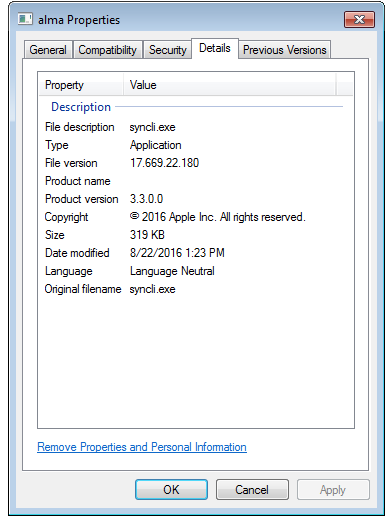387x518 pixels.
Task: Go to the Security tab
Action: tap(167, 50)
